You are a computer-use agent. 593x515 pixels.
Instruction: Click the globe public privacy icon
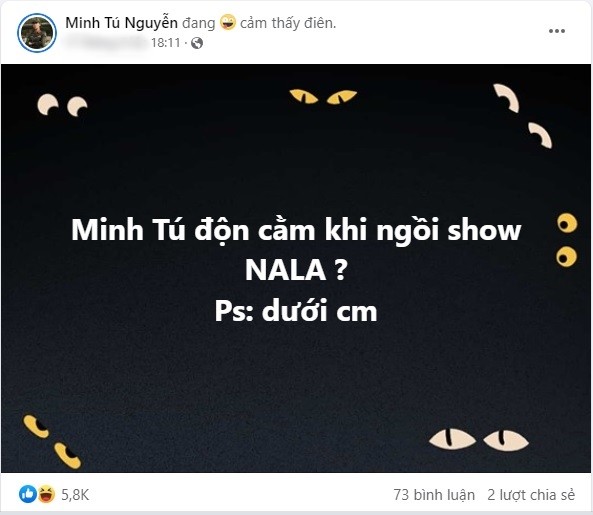coord(197,43)
